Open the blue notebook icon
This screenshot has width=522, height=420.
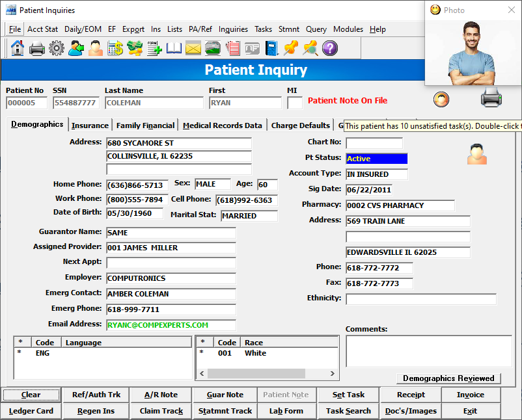tap(271, 48)
